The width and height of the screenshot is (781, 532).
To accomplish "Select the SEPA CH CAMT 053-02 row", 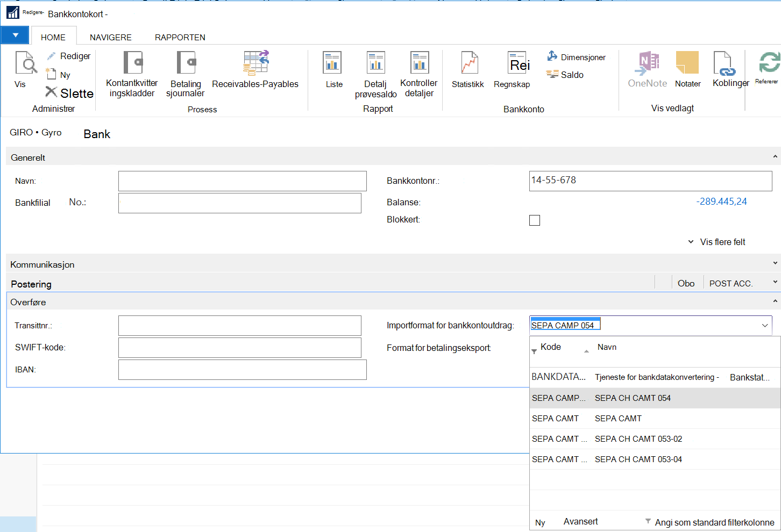I will click(655, 439).
